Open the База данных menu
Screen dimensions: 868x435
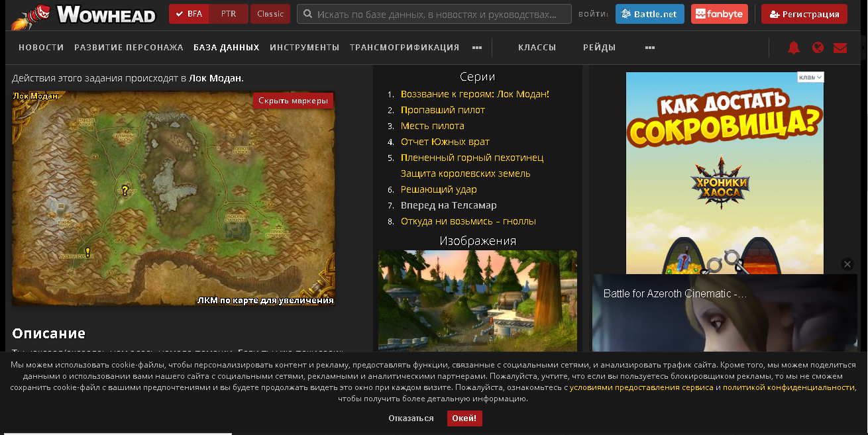click(226, 48)
